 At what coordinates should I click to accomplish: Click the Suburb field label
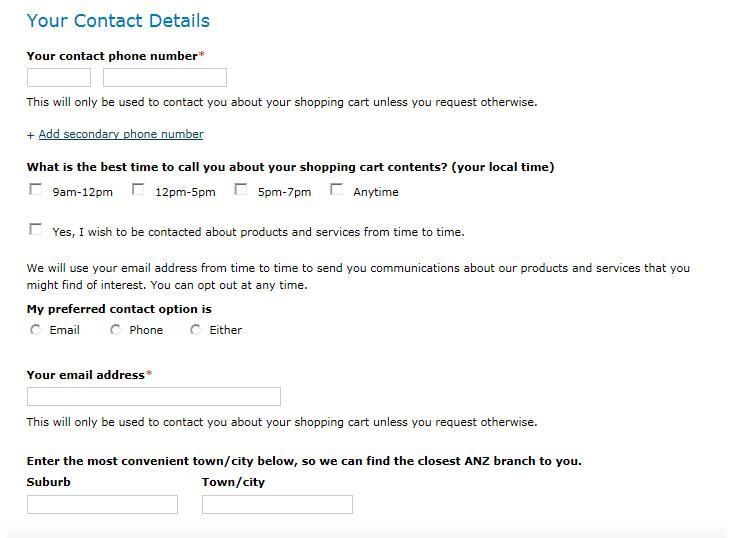tap(49, 482)
